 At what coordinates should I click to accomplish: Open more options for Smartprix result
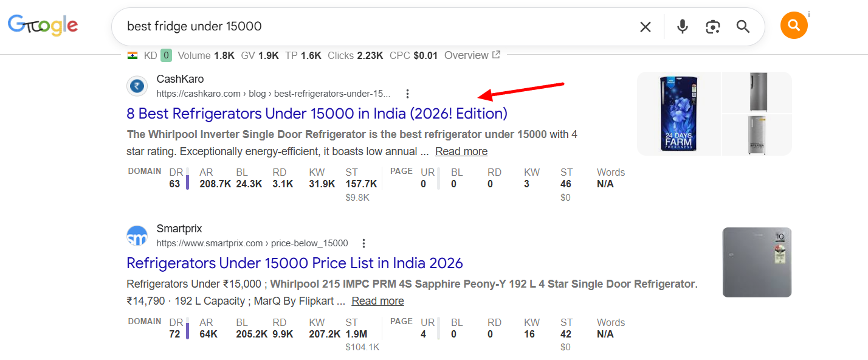[x=363, y=243]
